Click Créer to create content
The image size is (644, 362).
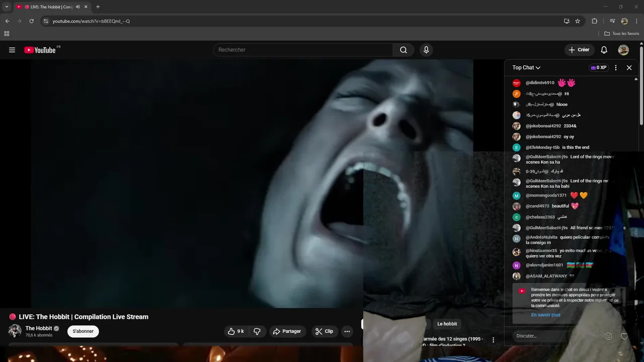[579, 50]
